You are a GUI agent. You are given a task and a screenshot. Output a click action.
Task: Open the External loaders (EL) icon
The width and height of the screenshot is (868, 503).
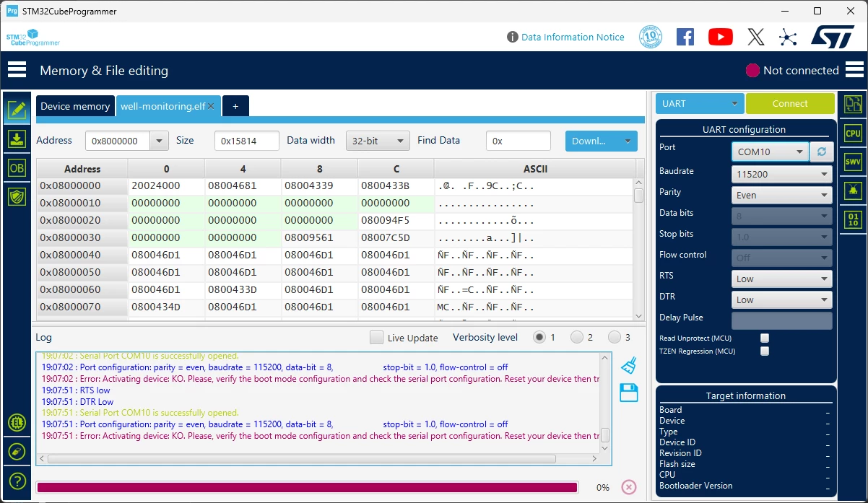pos(17,423)
